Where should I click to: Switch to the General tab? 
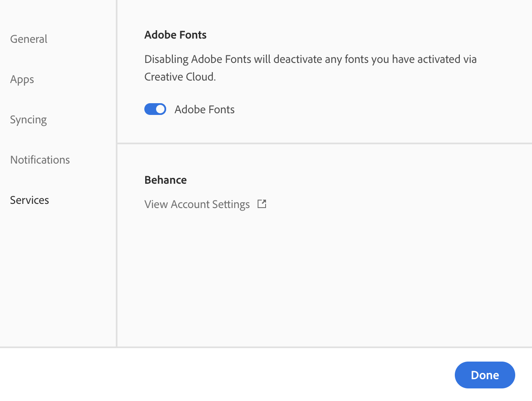click(29, 39)
